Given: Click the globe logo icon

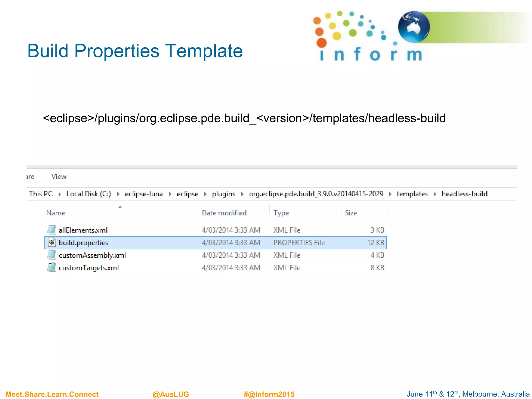Looking at the screenshot, I should 414,27.
